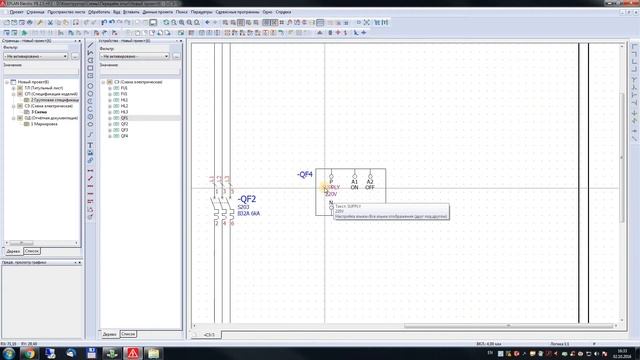This screenshot has height=360, width=640.
Task: Click the -QF2 breaker label on the schematic
Action: point(247,199)
